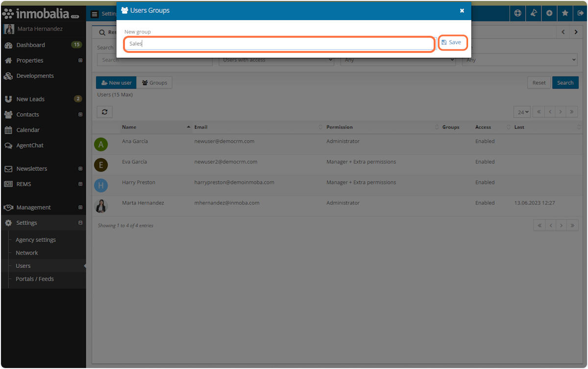Open the page size 24 dropdown
The image size is (588, 369).
tap(523, 112)
